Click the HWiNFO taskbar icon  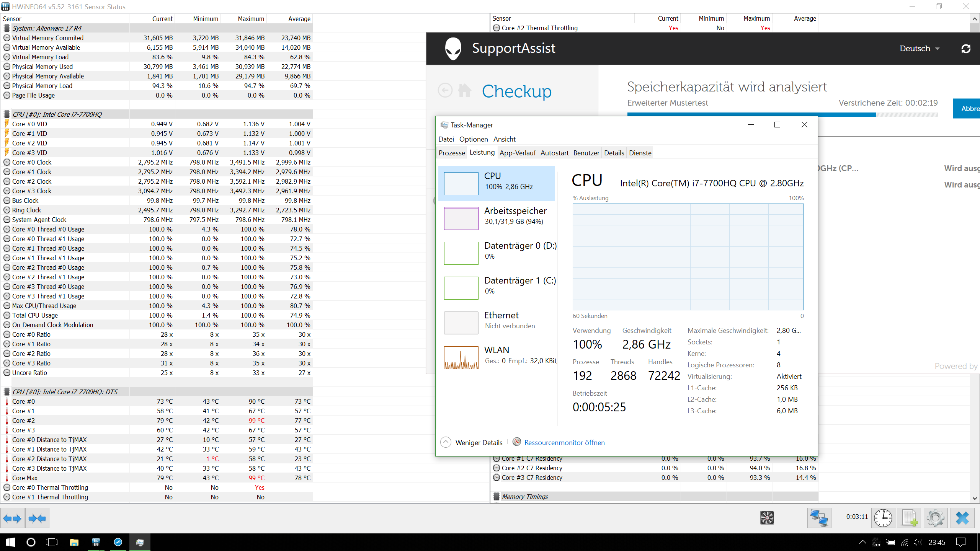(x=96, y=542)
